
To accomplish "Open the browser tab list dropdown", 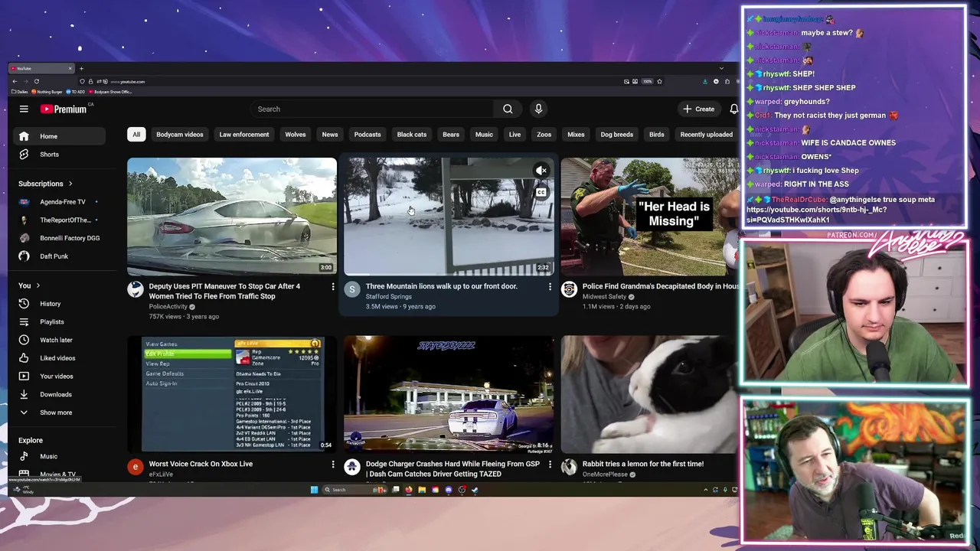I will pyautogui.click(x=721, y=68).
